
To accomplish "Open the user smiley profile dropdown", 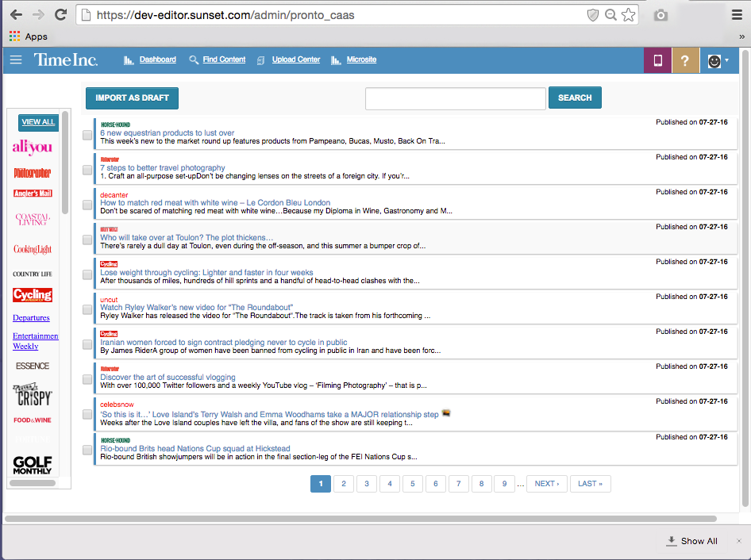I will tap(718, 61).
